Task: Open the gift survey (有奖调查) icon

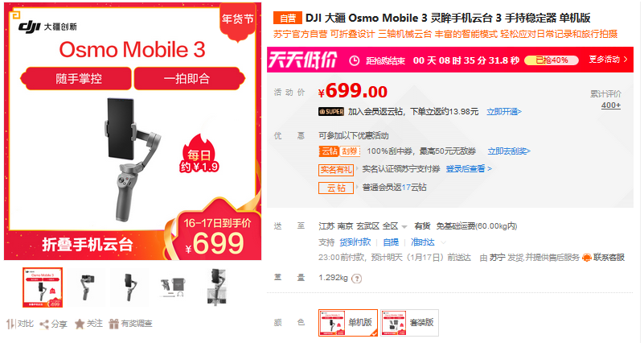Action: (x=114, y=324)
